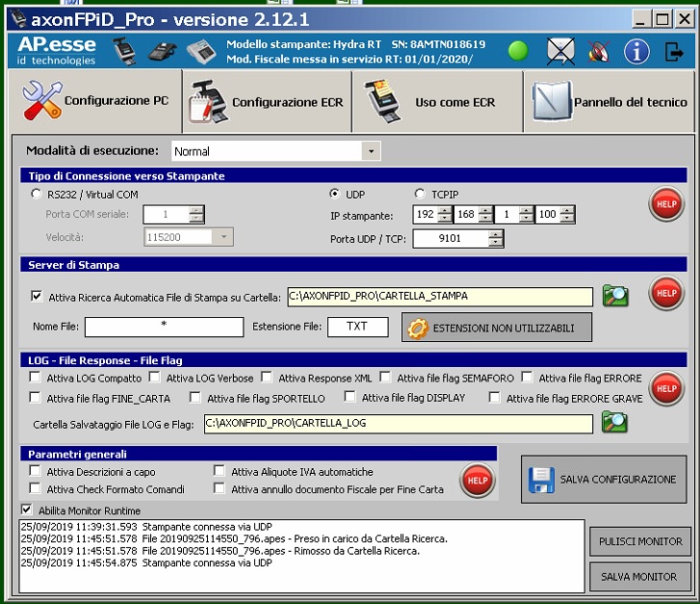
Task: Select the UDP radio button
Action: tap(334, 194)
